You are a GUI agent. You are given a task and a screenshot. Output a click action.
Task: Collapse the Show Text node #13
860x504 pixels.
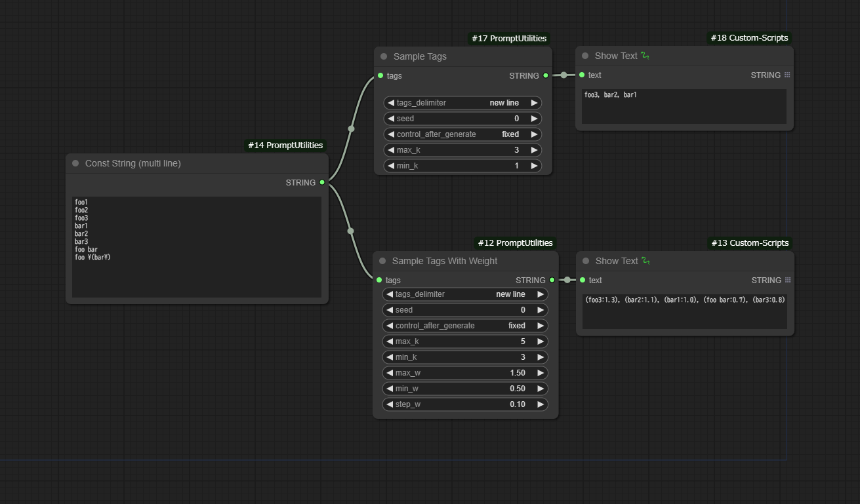pos(586,261)
